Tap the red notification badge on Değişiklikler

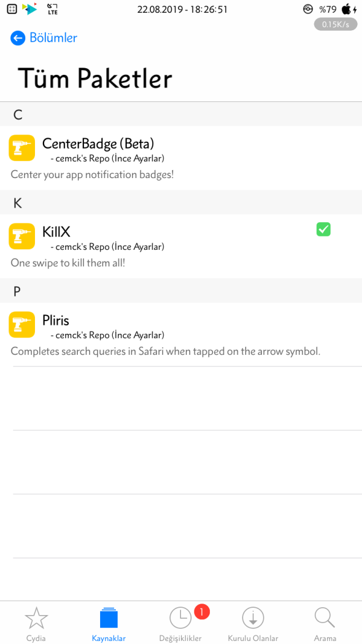pyautogui.click(x=202, y=612)
